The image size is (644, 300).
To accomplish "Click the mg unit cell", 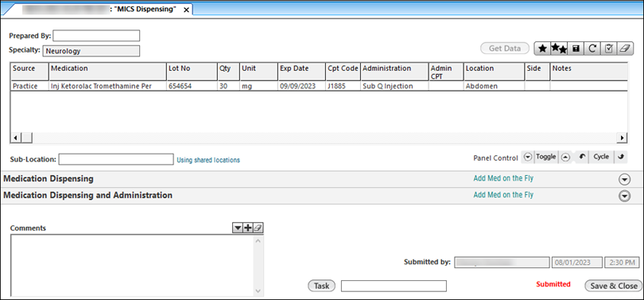I will [x=258, y=86].
